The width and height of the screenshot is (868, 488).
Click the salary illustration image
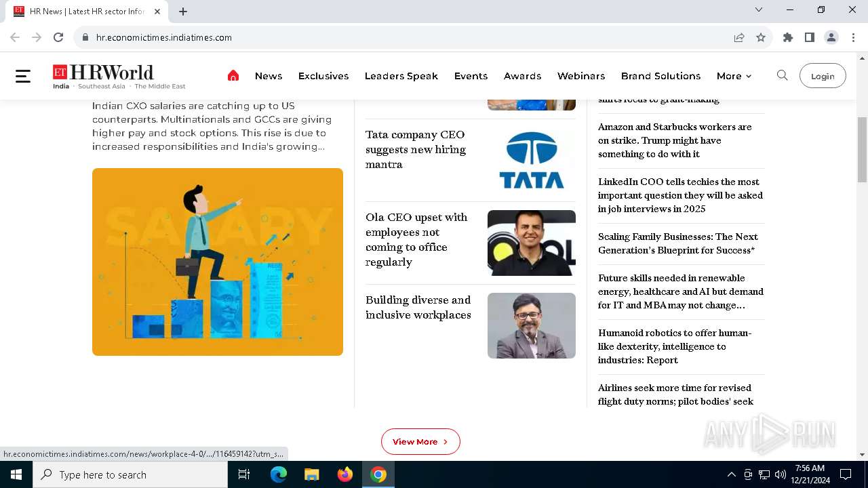tap(218, 262)
